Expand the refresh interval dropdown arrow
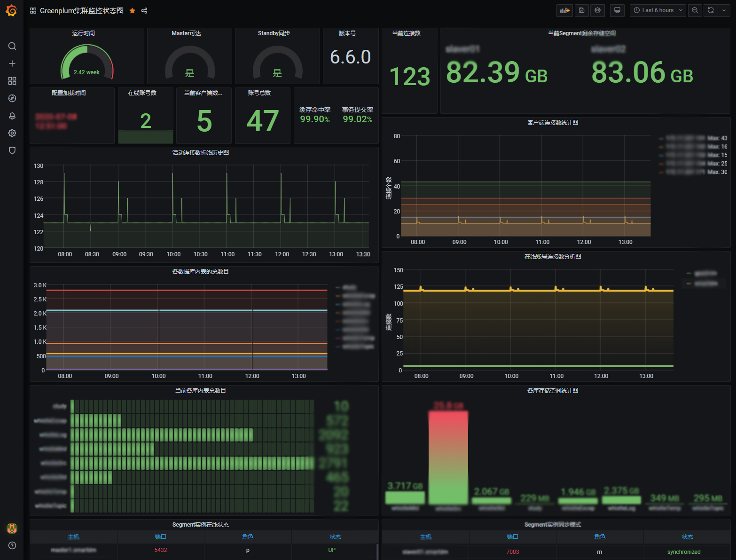 click(724, 10)
